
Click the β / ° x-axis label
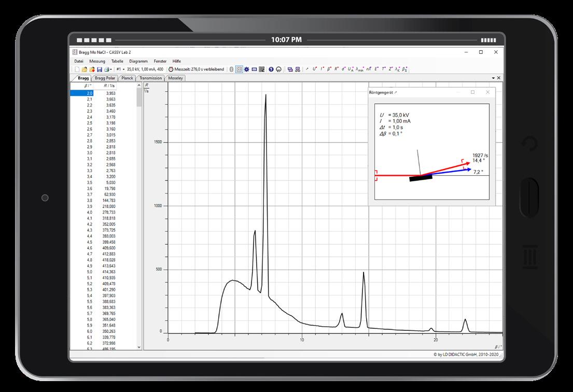point(498,346)
